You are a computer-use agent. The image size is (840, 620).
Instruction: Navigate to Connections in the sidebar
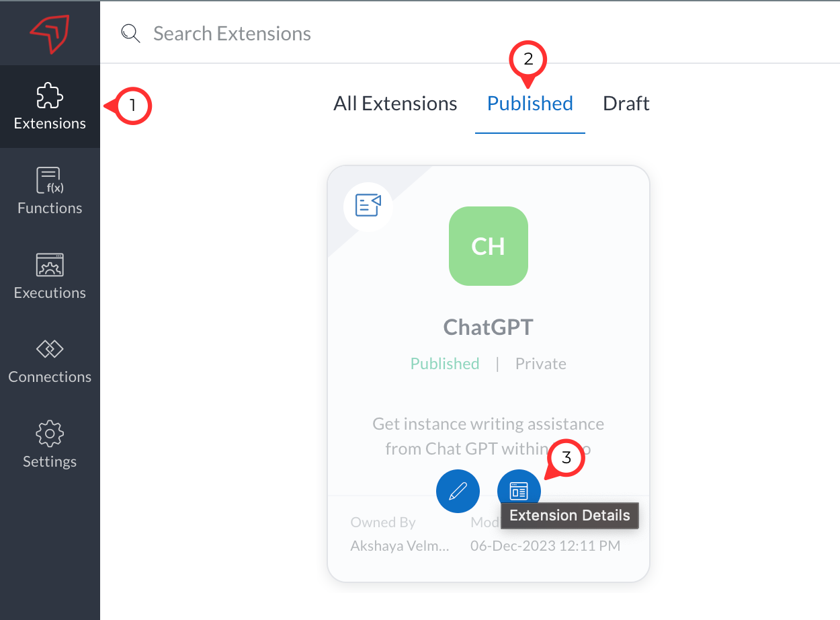[50, 360]
